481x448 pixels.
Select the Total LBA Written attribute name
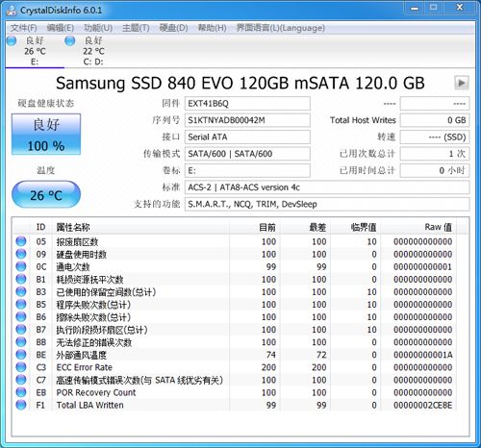[90, 405]
